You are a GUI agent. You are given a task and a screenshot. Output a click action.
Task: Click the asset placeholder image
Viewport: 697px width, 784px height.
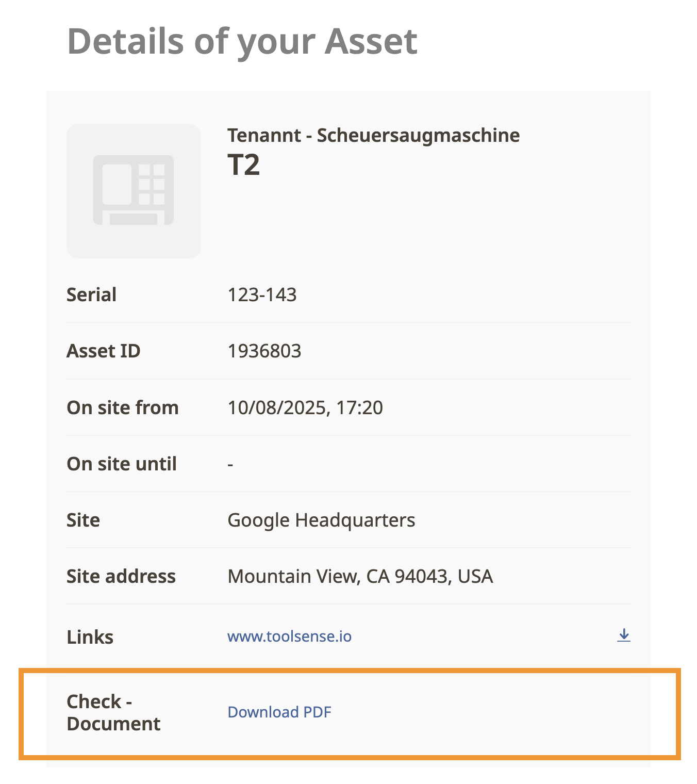pos(134,191)
